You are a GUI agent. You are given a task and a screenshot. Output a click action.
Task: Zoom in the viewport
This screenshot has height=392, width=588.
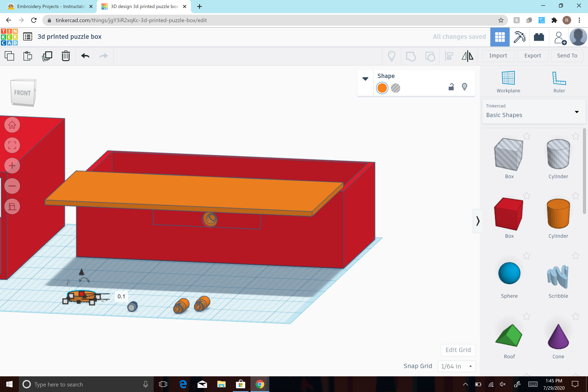pyautogui.click(x=12, y=165)
